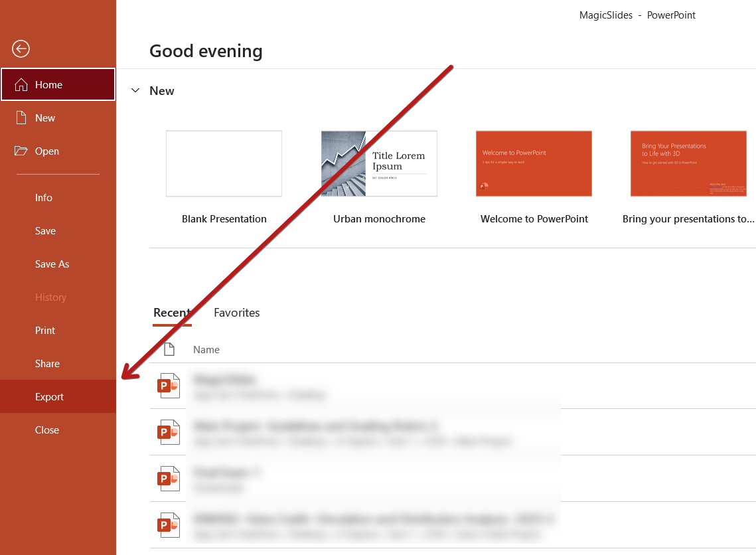
Task: Create a Blank Presentation from thumbnail
Action: pos(224,163)
